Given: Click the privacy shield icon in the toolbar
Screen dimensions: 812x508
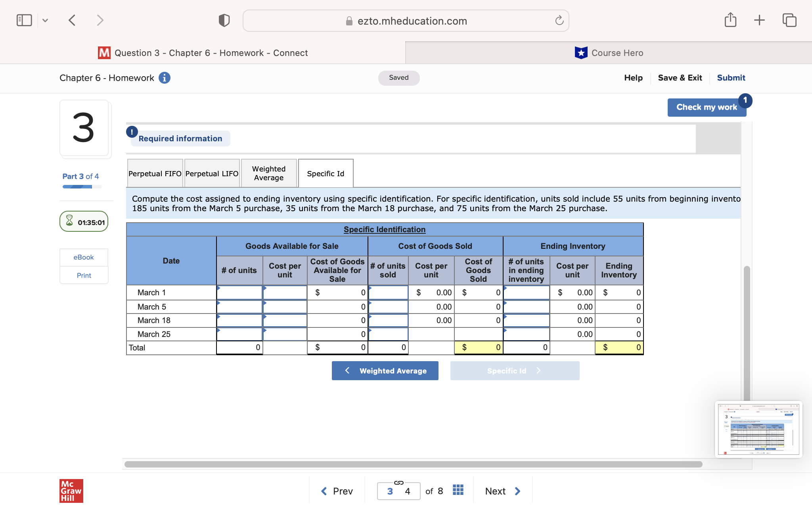Looking at the screenshot, I should (224, 20).
